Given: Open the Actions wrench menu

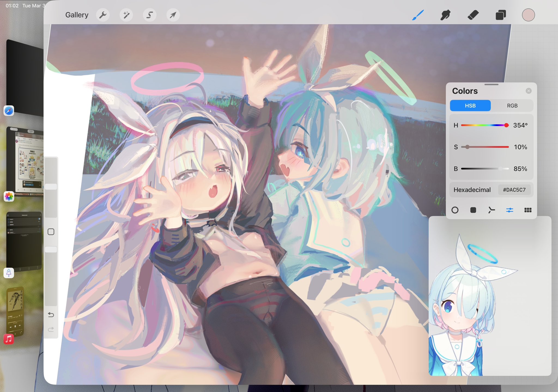Looking at the screenshot, I should pos(103,15).
